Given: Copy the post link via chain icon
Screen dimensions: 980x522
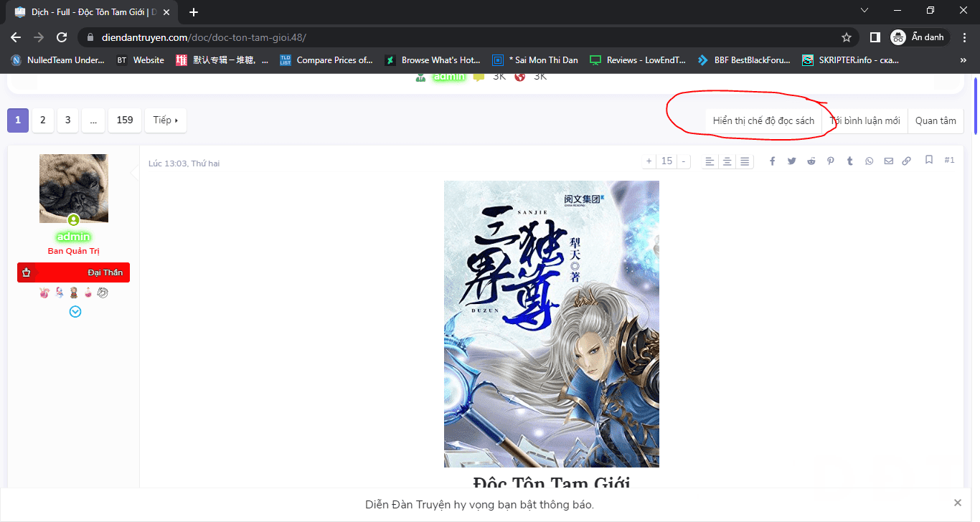Looking at the screenshot, I should coord(907,161).
